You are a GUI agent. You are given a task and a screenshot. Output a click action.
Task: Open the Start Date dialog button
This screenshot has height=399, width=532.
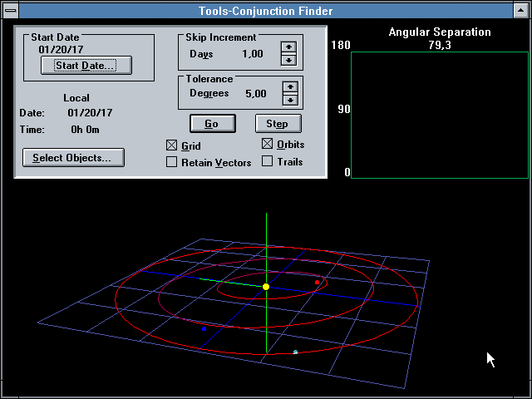click(86, 66)
